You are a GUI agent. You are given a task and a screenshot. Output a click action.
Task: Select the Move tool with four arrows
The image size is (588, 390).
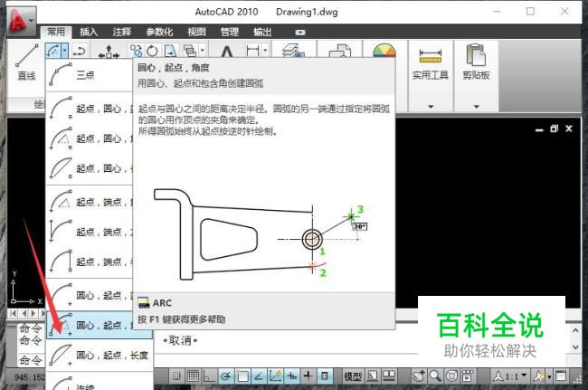109,52
